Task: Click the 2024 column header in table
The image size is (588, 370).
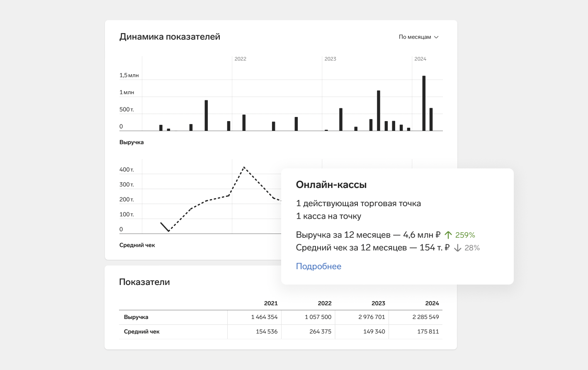Action: [432, 303]
